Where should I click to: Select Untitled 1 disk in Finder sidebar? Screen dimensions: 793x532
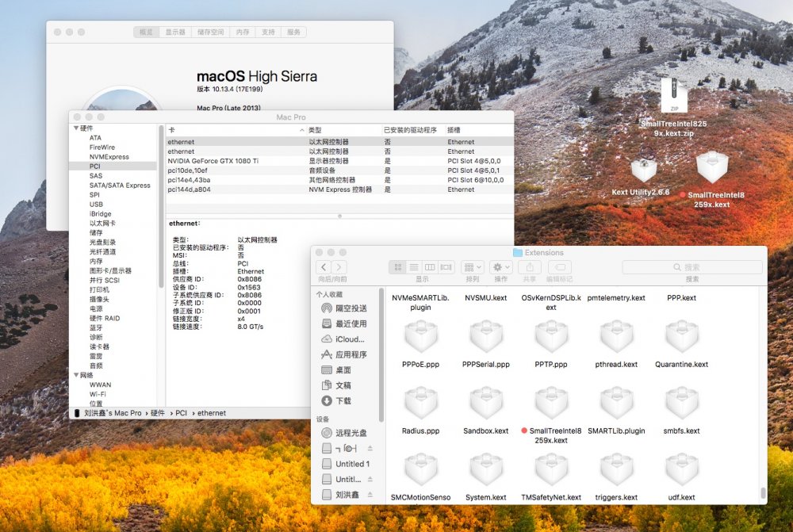[346, 464]
